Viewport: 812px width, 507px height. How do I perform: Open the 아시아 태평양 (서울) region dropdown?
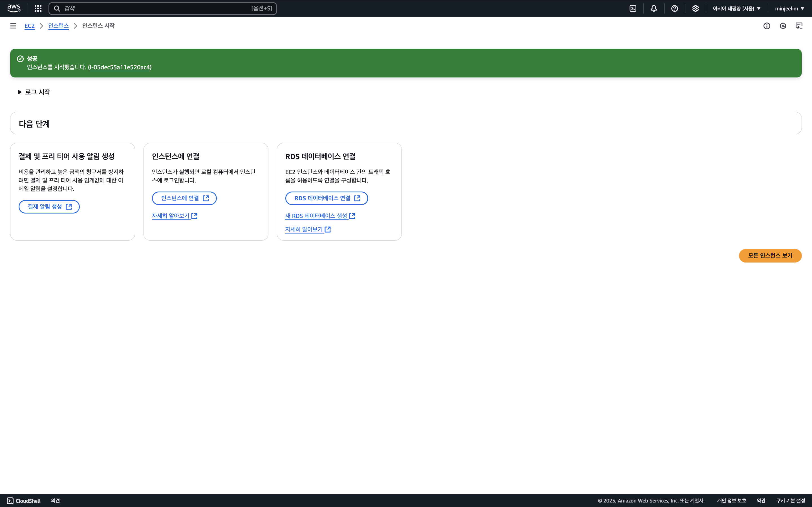736,8
